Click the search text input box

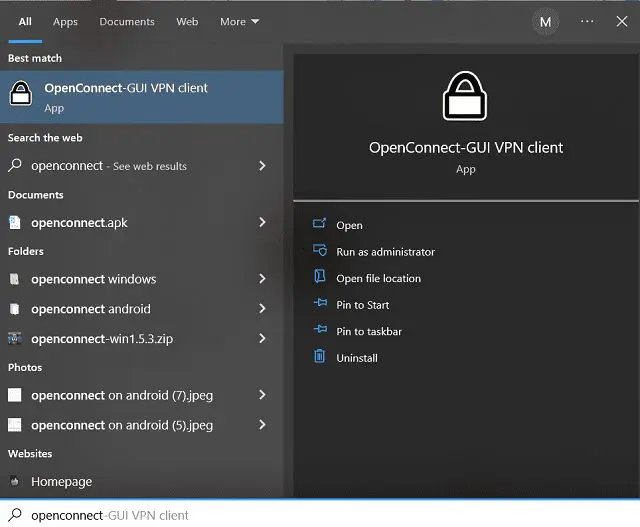pyautogui.click(x=320, y=515)
